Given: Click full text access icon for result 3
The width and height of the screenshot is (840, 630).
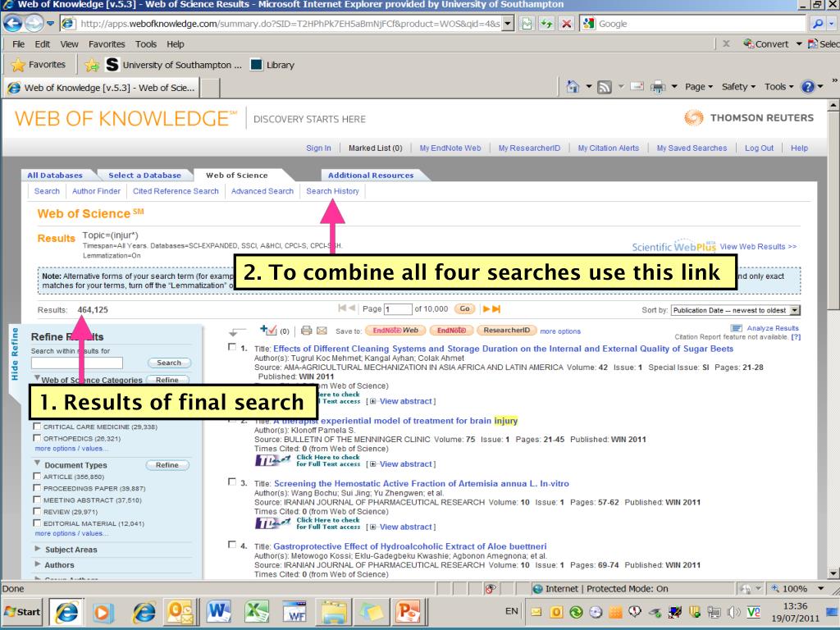Looking at the screenshot, I should point(272,523).
